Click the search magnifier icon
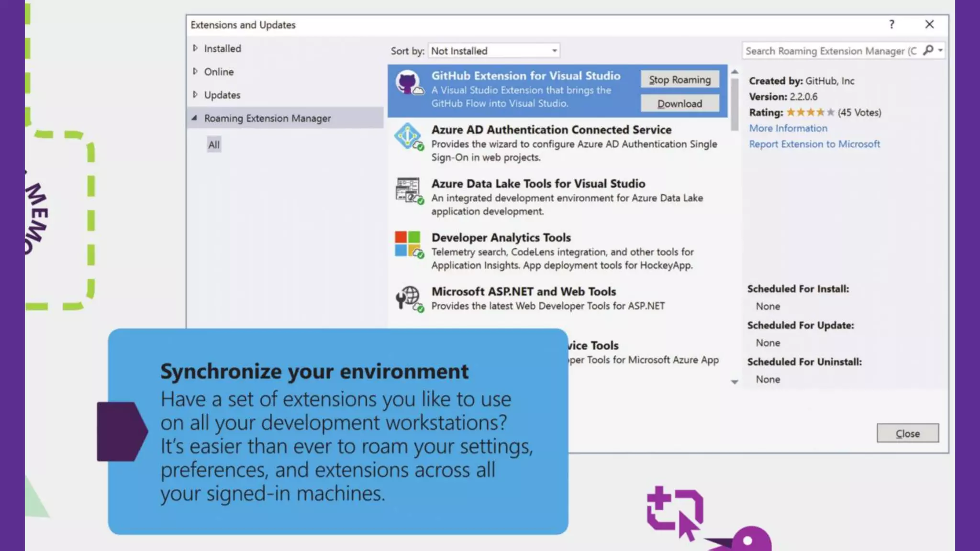980x551 pixels. point(928,50)
